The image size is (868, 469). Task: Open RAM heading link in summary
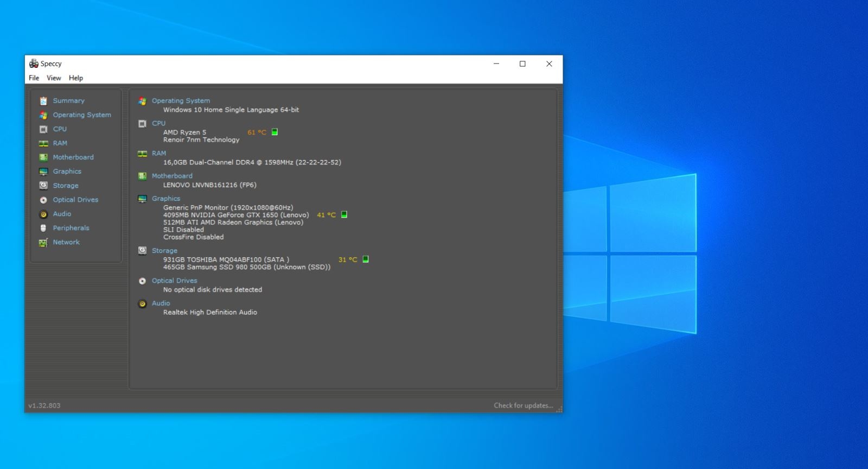click(x=159, y=154)
